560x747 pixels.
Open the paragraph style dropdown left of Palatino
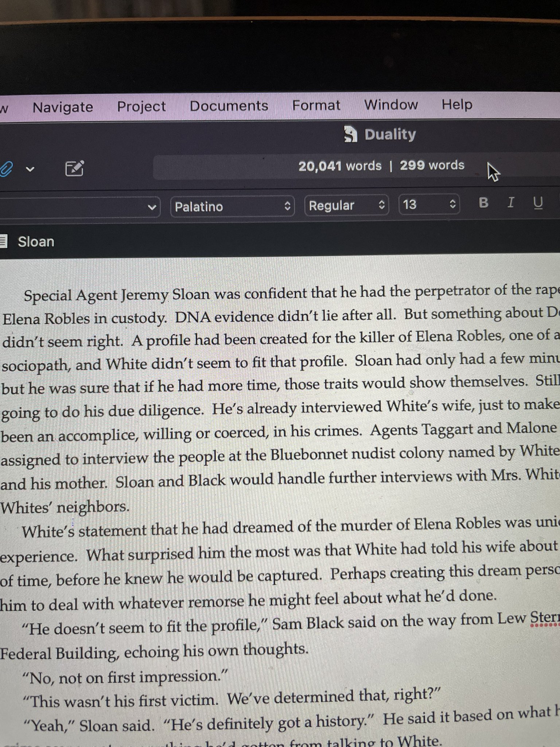point(80,207)
